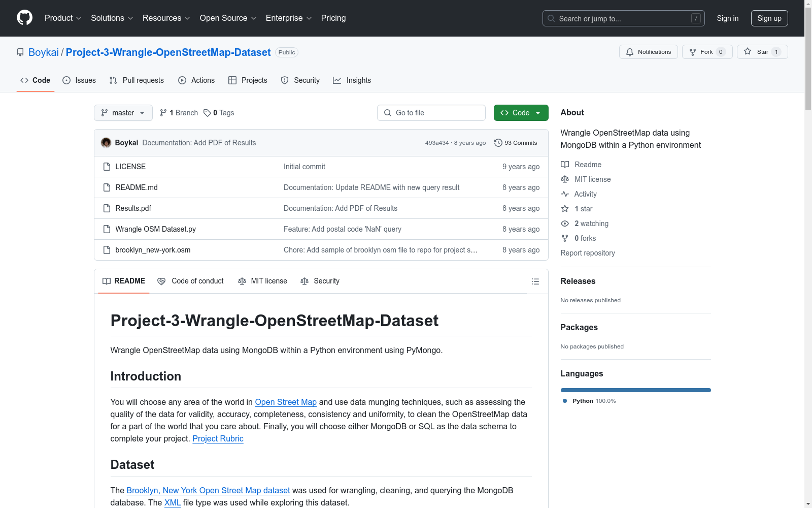Show the MIT license tab in README panel
The width and height of the screenshot is (812, 508).
point(262,281)
